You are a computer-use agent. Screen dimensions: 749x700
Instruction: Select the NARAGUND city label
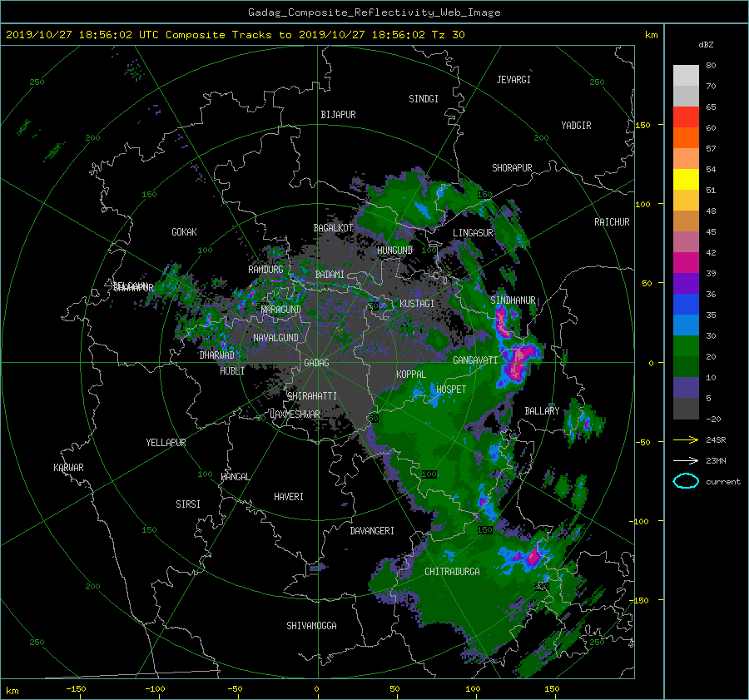click(x=281, y=310)
